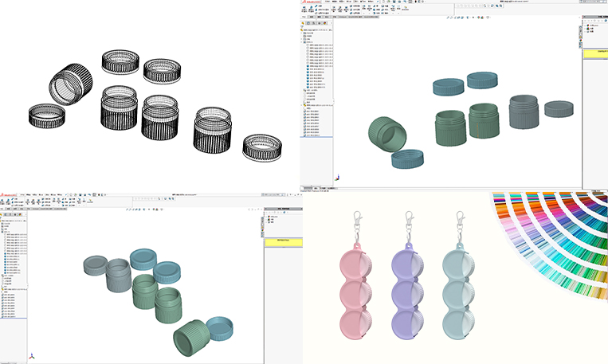Click the pink keychain pill case render
The height and width of the screenshot is (364, 608).
pos(356,292)
